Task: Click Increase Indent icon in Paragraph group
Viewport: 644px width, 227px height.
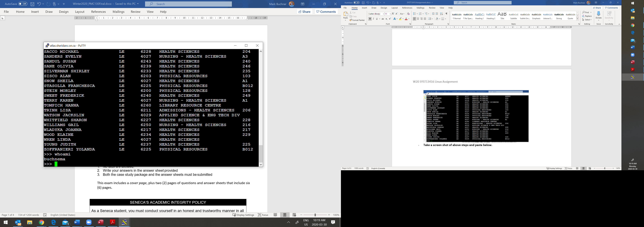Action: pyautogui.click(x=437, y=14)
